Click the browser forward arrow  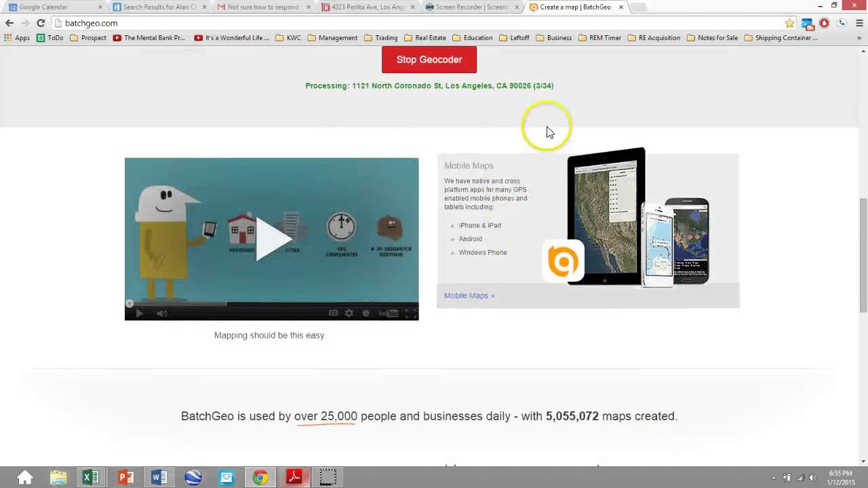[25, 23]
